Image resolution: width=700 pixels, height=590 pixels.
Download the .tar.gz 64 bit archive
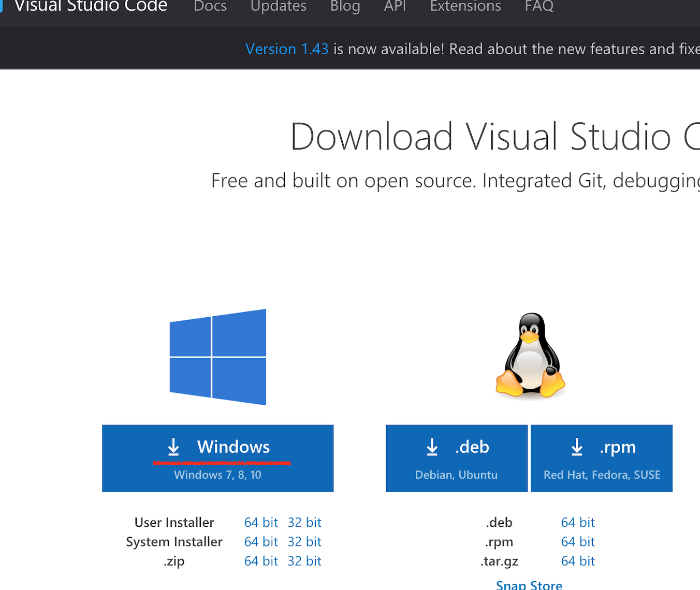tap(578, 561)
